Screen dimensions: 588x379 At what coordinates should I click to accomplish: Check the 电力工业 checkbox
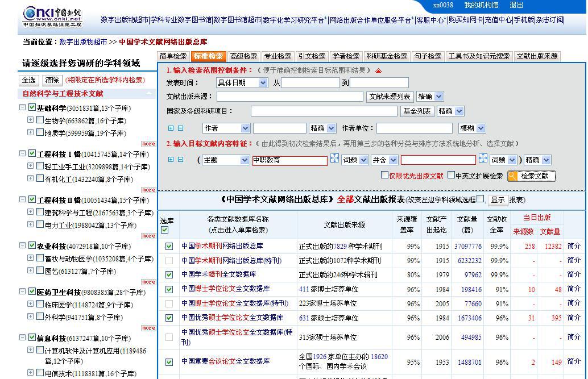(x=40, y=224)
